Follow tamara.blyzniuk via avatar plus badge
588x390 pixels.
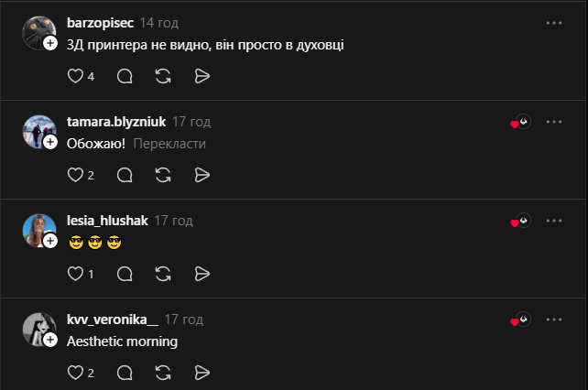point(50,142)
